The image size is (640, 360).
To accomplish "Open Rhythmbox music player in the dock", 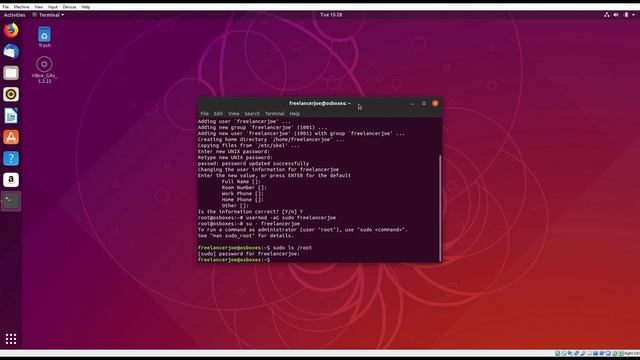I will click(11, 94).
